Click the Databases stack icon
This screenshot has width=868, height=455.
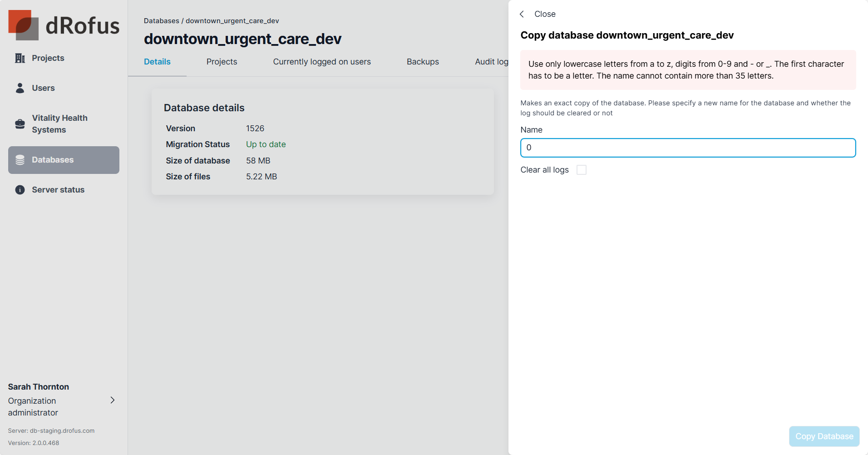[20, 160]
